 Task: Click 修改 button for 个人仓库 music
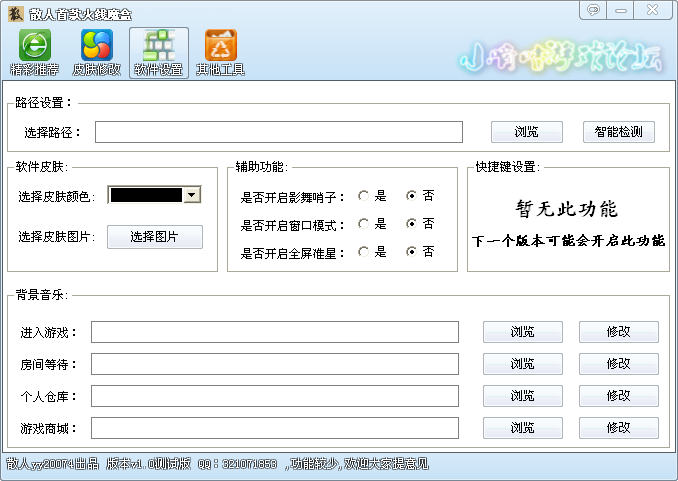[x=619, y=396]
